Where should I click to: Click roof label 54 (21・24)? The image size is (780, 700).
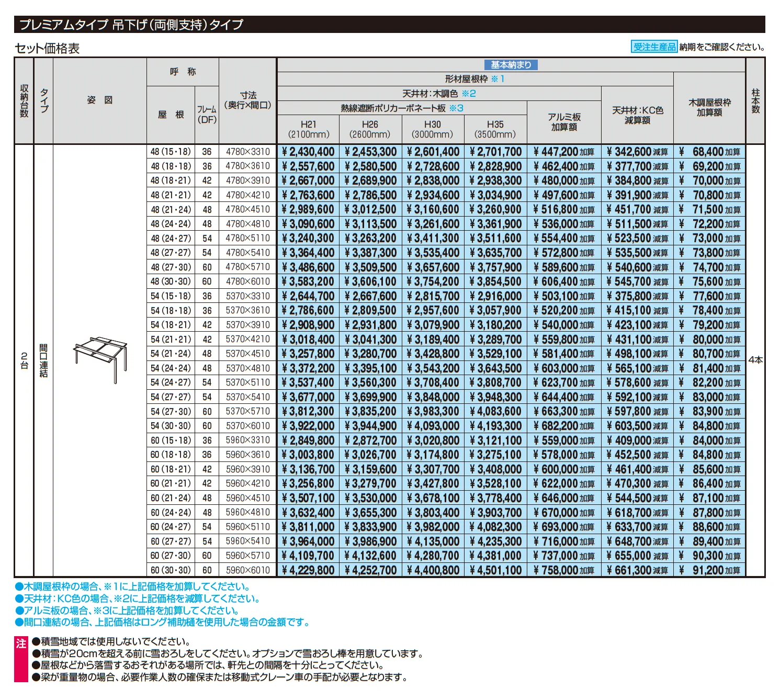point(171,354)
